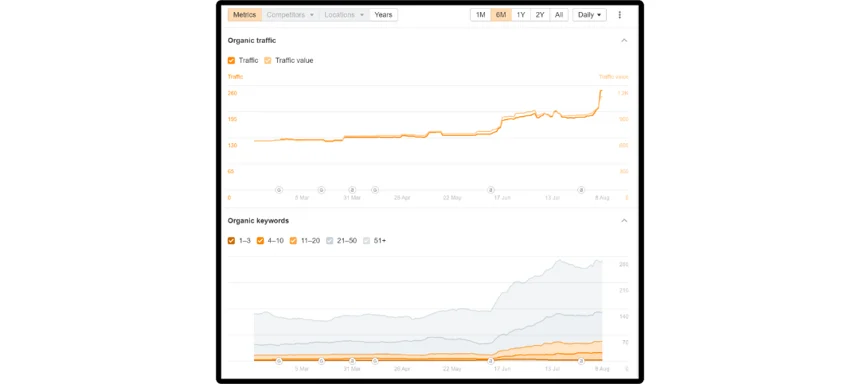860x384 pixels.
Task: Click the G marker between 5 Mar and 31 Mar in Organic traffic chart
Action: pos(321,190)
